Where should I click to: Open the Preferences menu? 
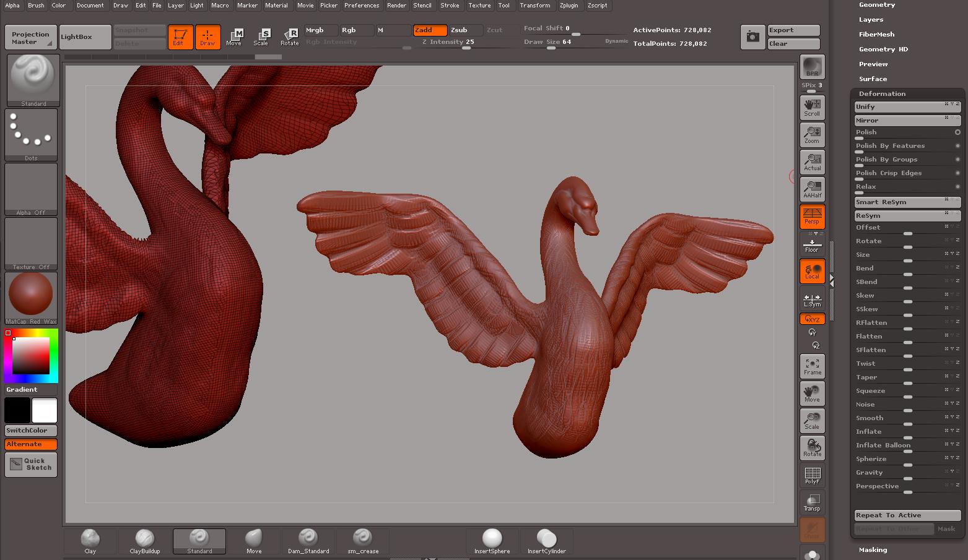point(362,6)
